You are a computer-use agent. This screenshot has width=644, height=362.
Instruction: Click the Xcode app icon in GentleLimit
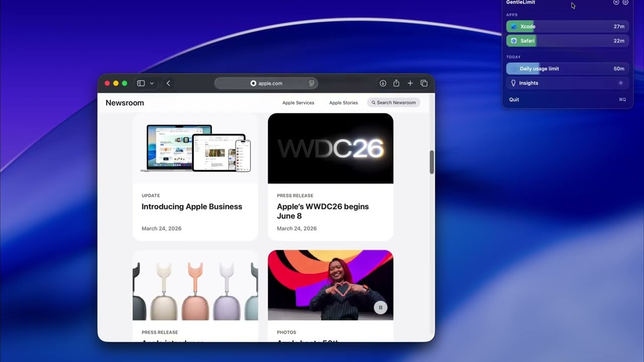pos(514,27)
